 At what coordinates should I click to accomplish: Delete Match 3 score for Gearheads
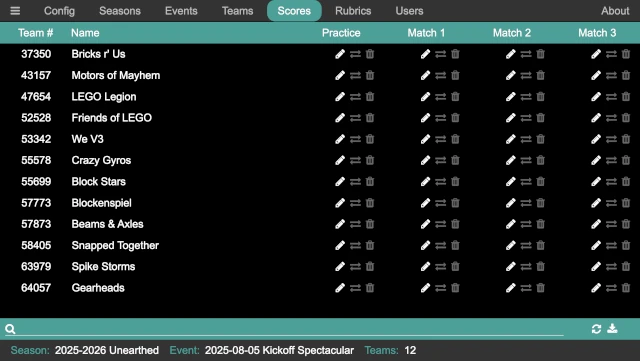pyautogui.click(x=626, y=287)
